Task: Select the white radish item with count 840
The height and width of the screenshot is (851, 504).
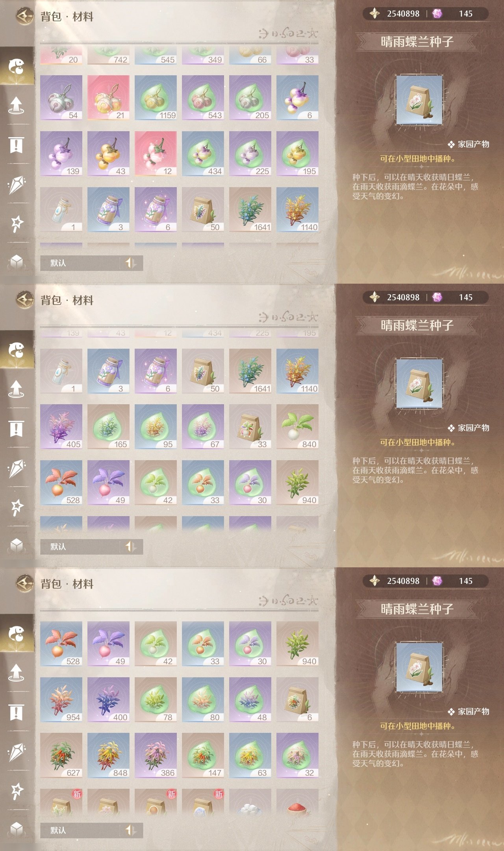Action: [x=297, y=427]
